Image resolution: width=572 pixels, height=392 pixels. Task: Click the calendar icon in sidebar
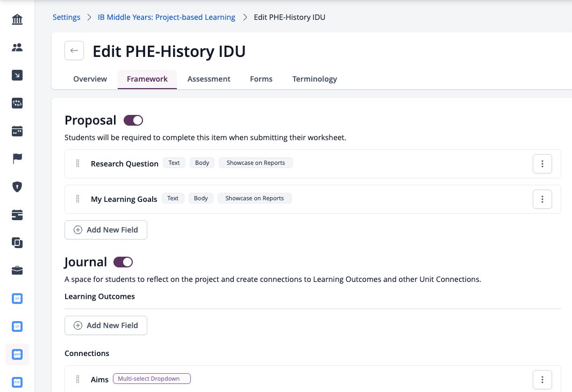[x=17, y=131]
